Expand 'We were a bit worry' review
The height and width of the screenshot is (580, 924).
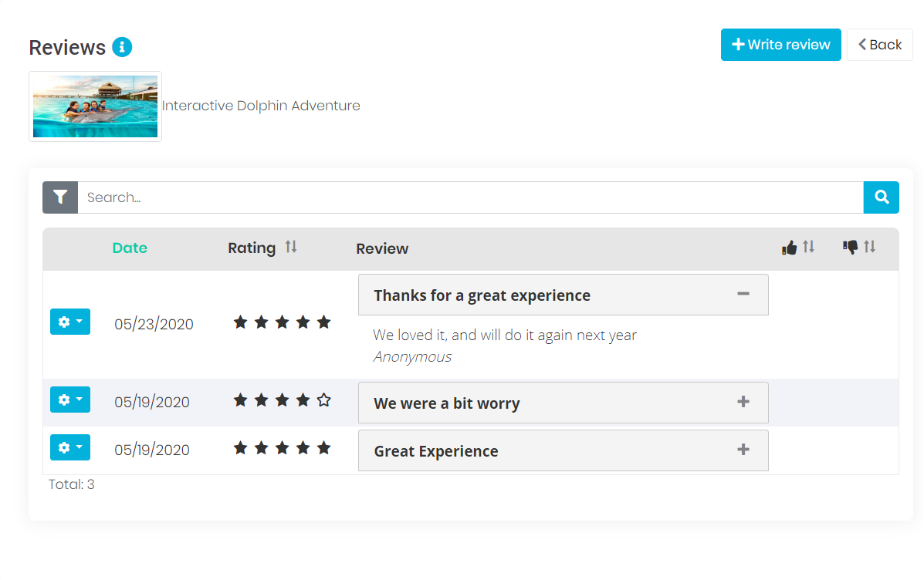743,402
